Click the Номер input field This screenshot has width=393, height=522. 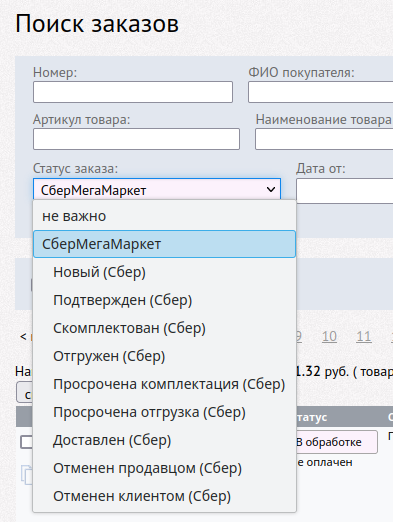click(x=133, y=92)
